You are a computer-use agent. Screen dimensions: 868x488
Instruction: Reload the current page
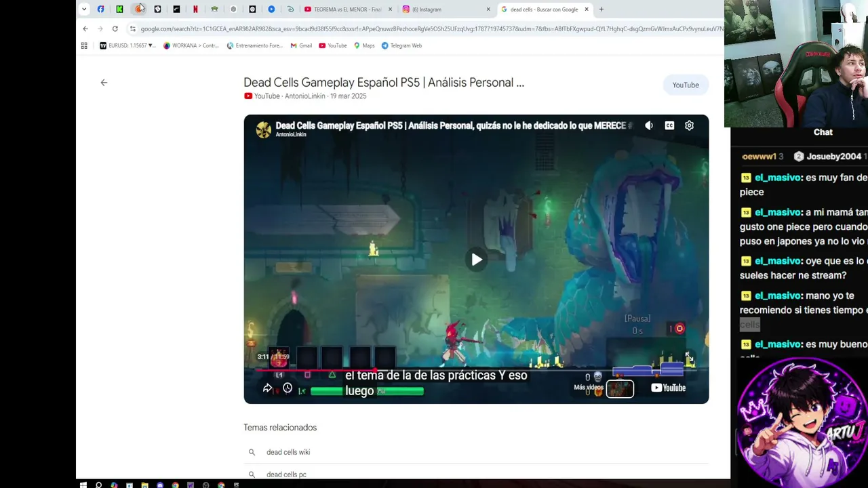[x=115, y=28]
